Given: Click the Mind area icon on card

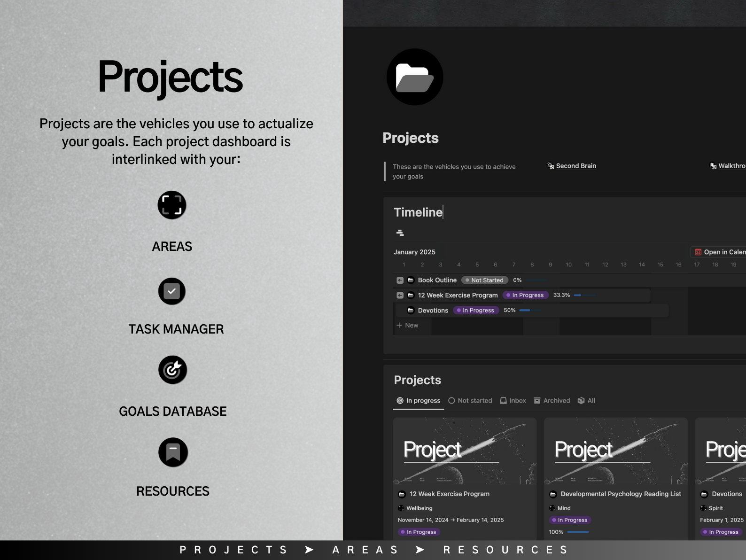Looking at the screenshot, I should [552, 508].
